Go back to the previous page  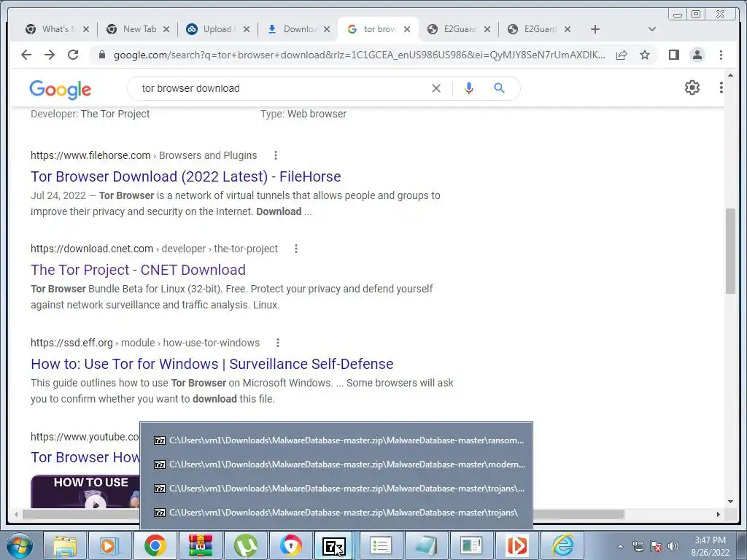pyautogui.click(x=26, y=55)
